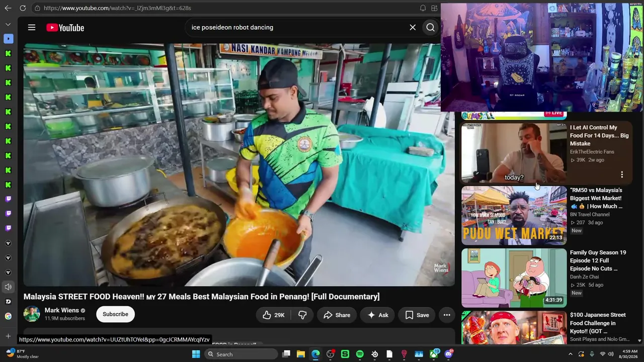Open options menu for ErikTheElectric video
The width and height of the screenshot is (644, 362).
(622, 174)
